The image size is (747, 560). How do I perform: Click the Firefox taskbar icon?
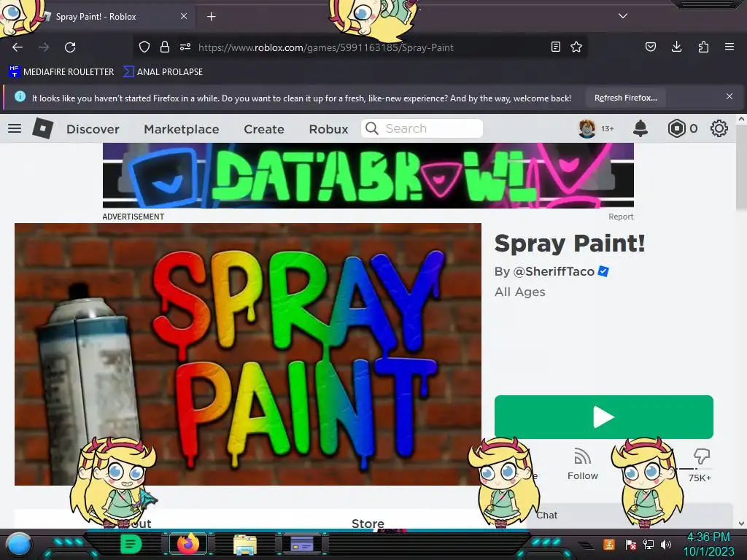[188, 544]
